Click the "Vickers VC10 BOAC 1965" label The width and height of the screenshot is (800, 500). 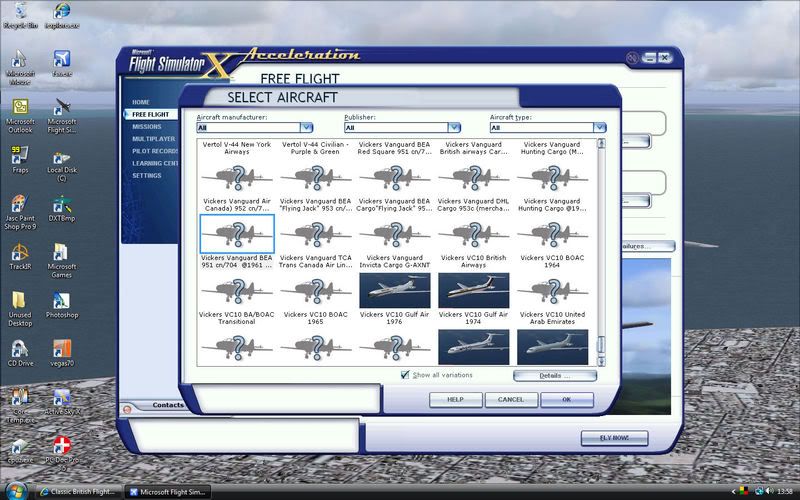click(315, 318)
